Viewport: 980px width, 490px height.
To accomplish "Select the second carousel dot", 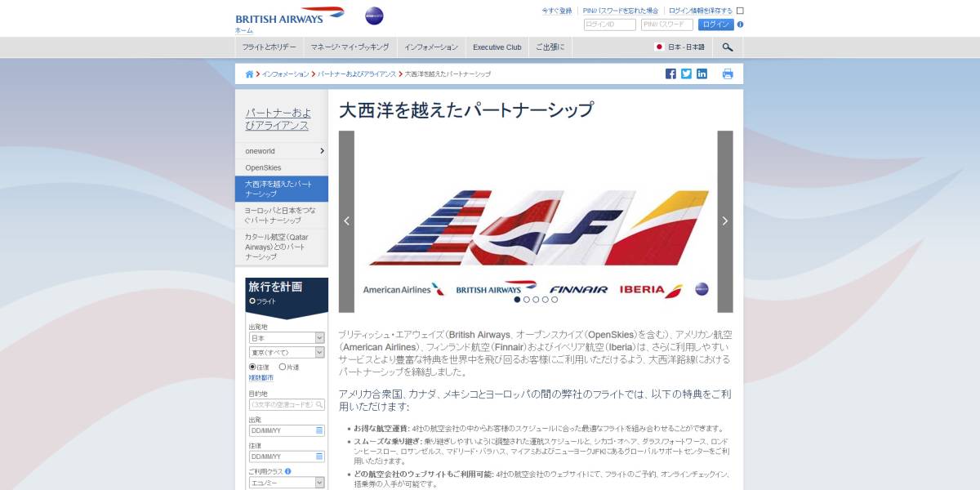I will click(527, 300).
